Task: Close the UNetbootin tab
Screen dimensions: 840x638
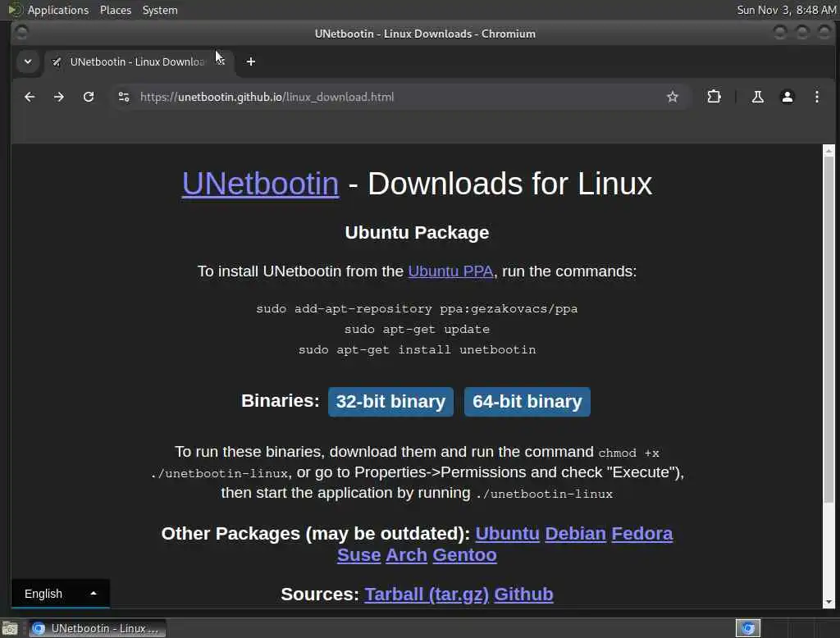Action: click(220, 62)
